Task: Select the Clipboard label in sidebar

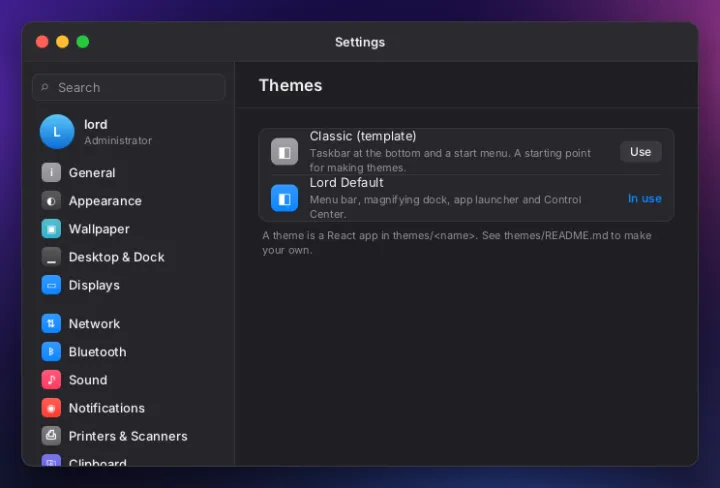Action: [98, 462]
